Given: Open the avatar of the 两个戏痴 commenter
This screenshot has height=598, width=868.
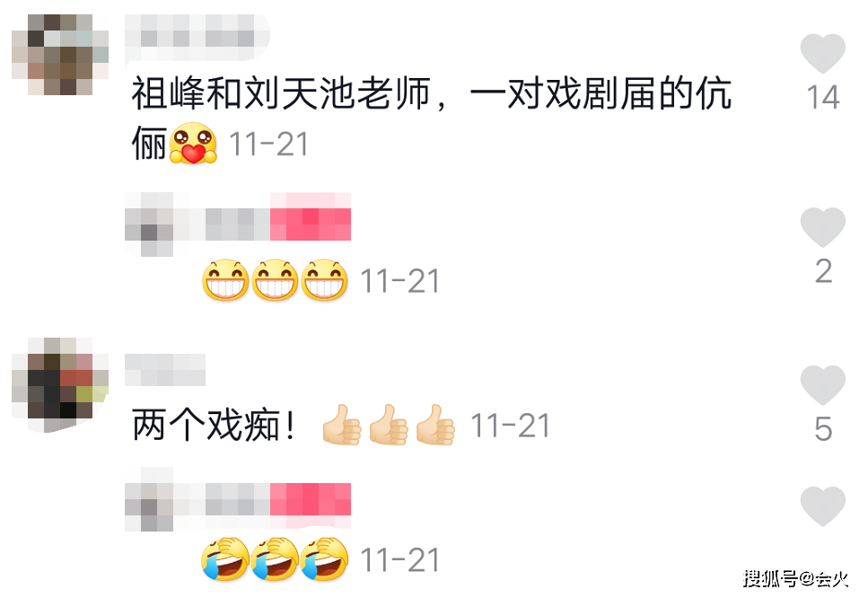Looking at the screenshot, I should pos(60,385).
